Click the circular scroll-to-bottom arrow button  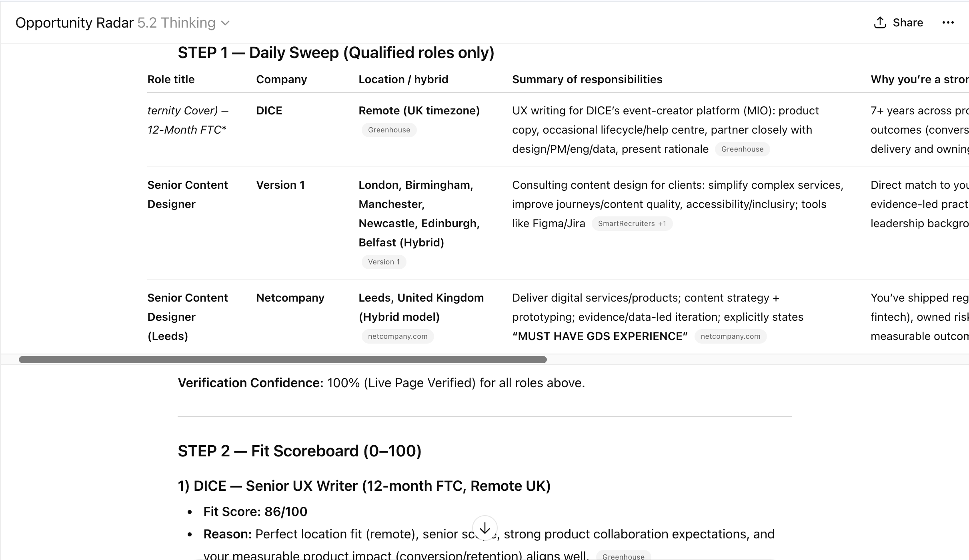pyautogui.click(x=485, y=528)
